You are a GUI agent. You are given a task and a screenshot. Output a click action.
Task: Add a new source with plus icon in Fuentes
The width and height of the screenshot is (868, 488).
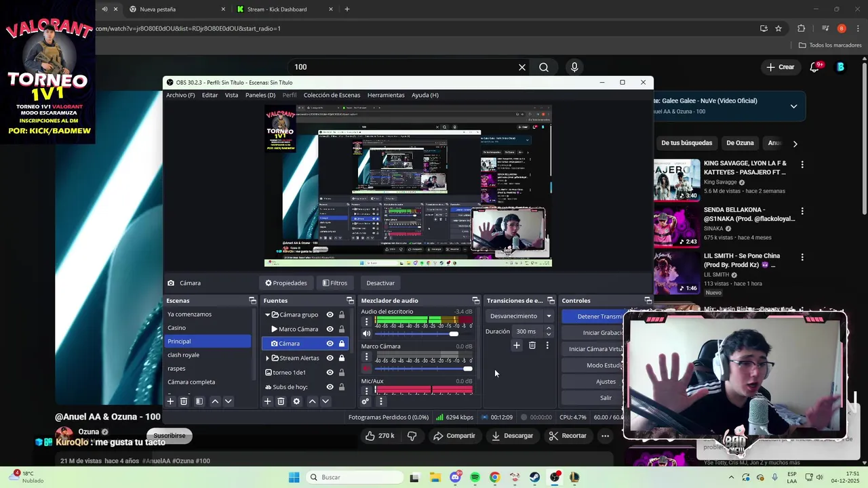click(267, 401)
